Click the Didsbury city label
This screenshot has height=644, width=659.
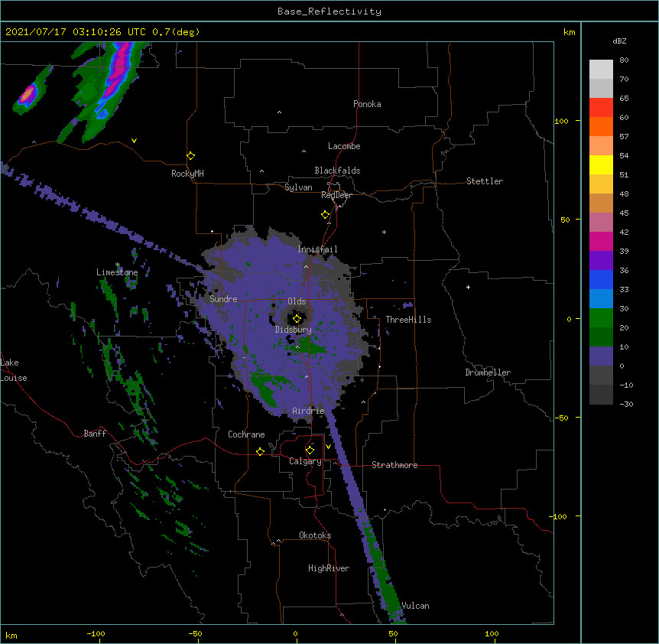pos(294,330)
